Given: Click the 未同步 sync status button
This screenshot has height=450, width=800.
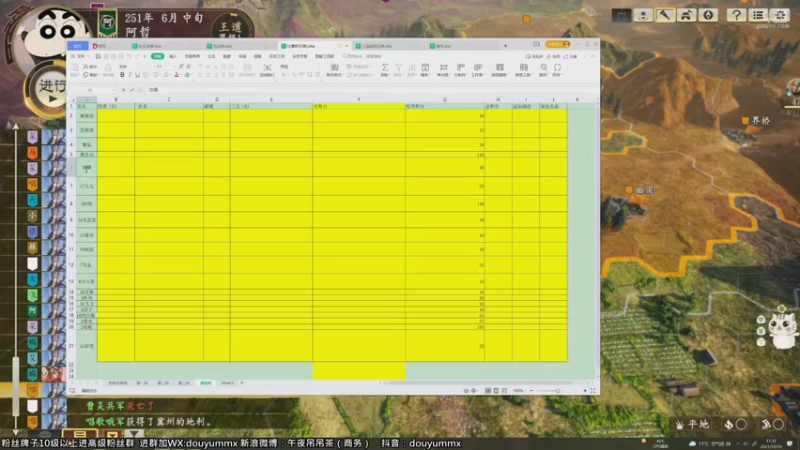Looking at the screenshot, I should point(534,56).
